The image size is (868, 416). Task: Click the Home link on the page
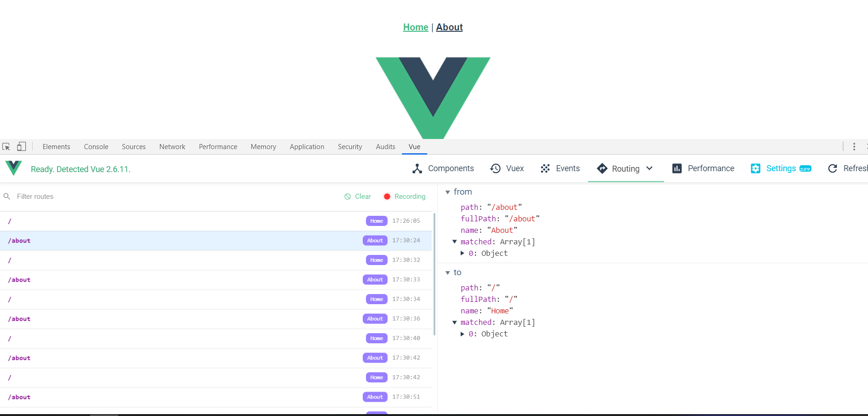pyautogui.click(x=416, y=27)
